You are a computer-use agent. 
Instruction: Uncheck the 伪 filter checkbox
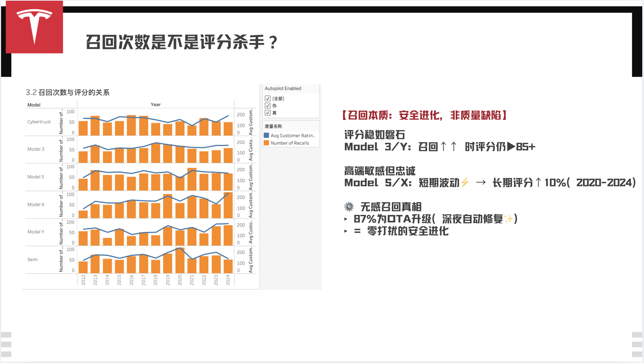[268, 105]
